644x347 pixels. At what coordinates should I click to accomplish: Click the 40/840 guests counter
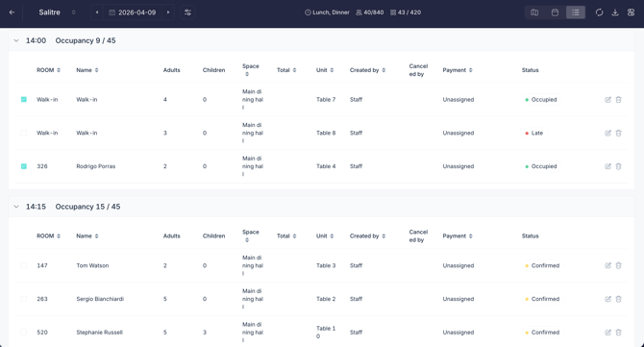[370, 12]
